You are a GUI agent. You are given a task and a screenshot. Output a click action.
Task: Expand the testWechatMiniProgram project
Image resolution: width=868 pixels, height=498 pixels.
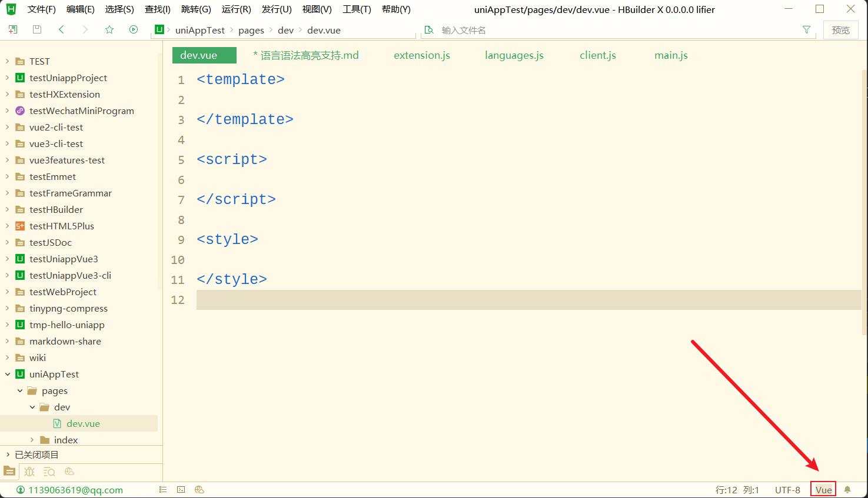point(8,111)
